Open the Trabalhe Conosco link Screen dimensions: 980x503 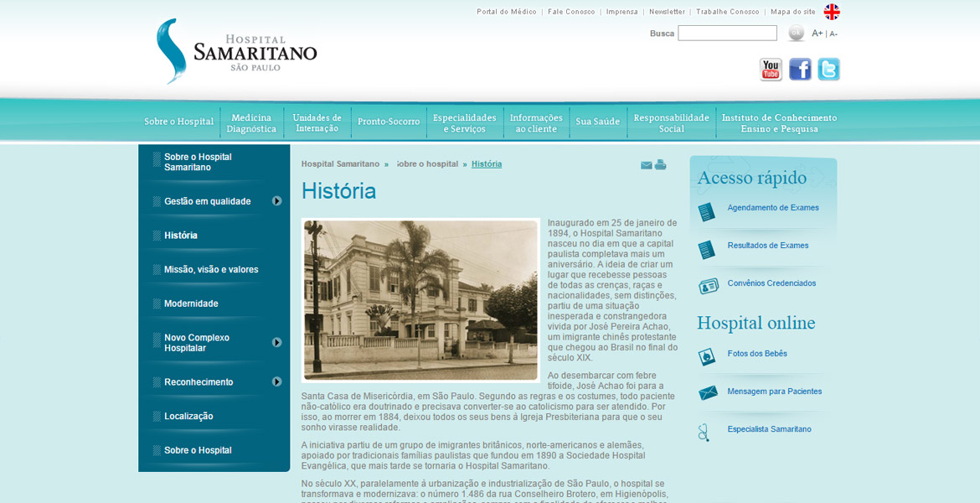click(x=728, y=12)
